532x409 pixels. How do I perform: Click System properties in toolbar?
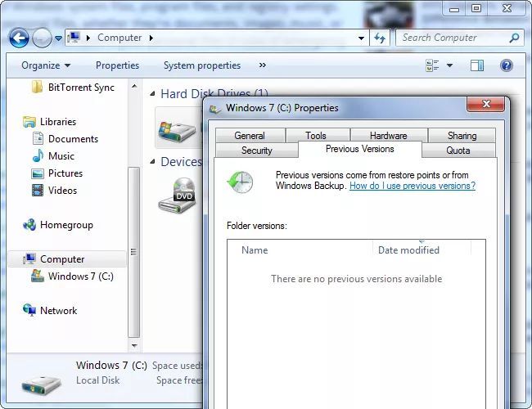(x=202, y=65)
